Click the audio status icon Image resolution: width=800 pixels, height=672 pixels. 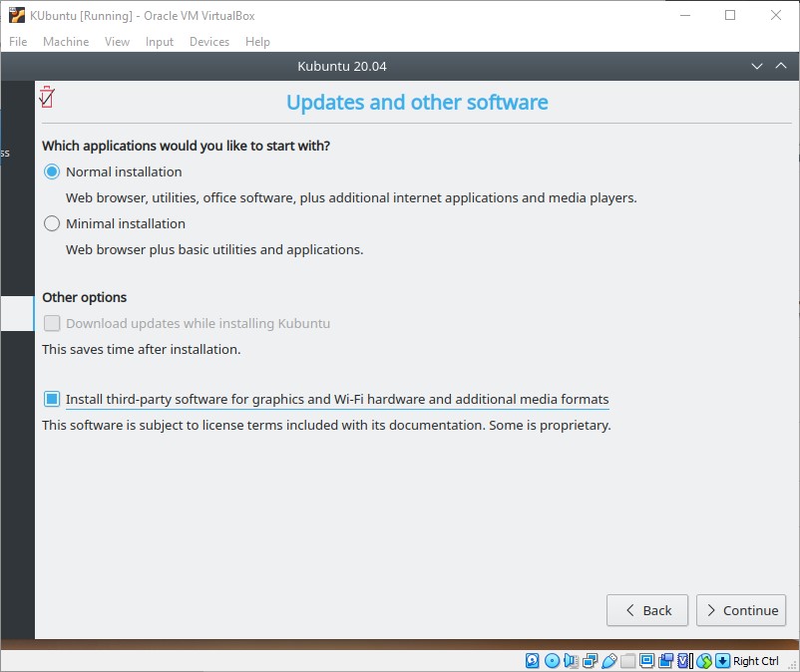pos(571,661)
